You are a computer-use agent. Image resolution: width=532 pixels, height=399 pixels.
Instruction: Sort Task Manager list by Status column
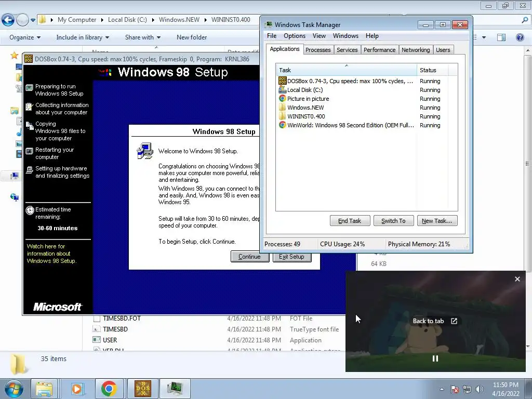click(433, 70)
